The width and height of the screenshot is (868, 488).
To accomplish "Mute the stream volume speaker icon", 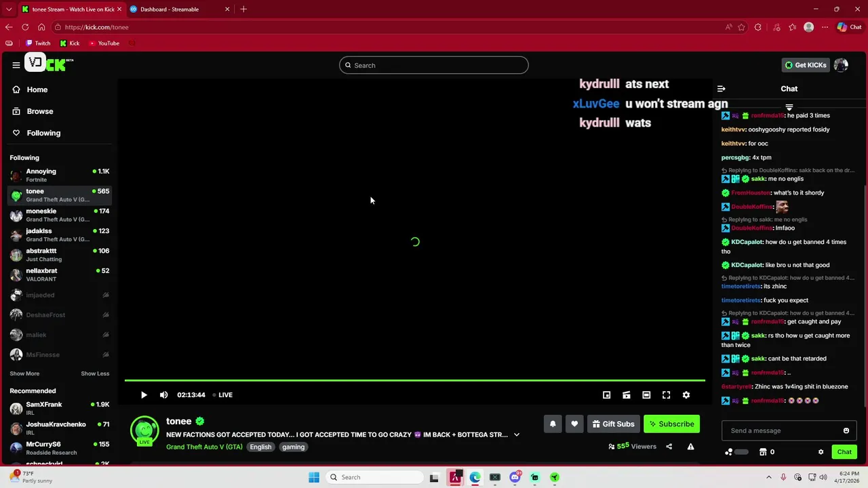I will click(x=163, y=395).
